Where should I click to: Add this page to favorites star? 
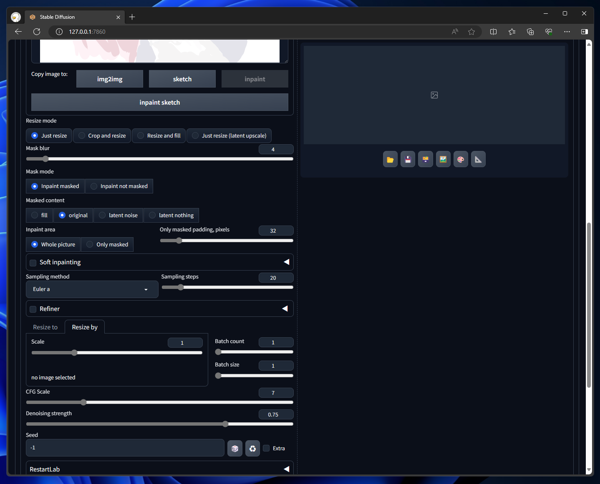point(471,32)
